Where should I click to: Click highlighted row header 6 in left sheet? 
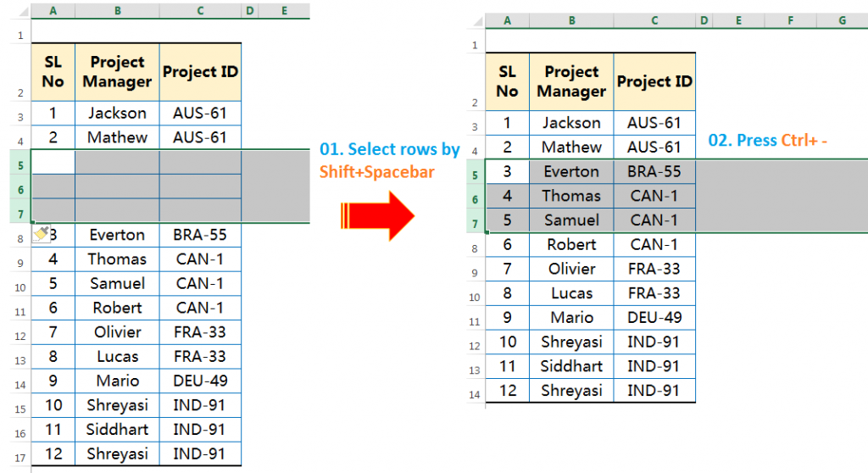(20, 186)
